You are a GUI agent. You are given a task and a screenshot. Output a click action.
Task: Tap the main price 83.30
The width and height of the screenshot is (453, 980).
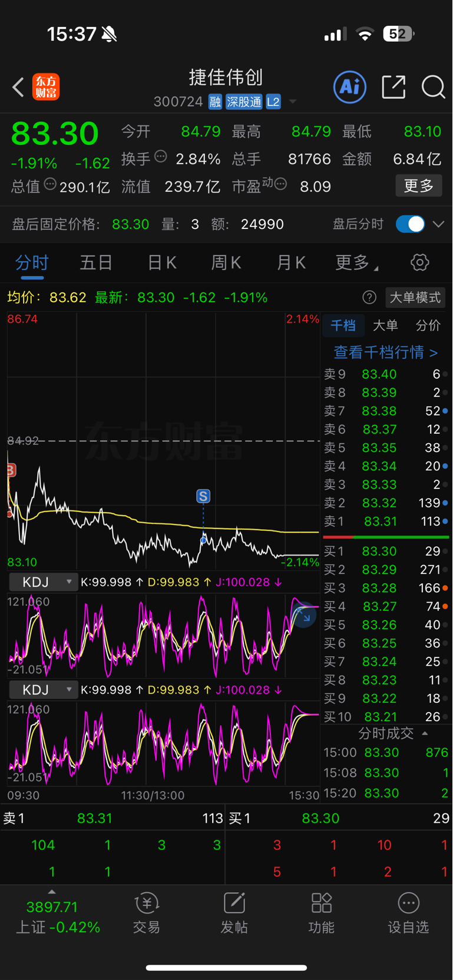[55, 134]
